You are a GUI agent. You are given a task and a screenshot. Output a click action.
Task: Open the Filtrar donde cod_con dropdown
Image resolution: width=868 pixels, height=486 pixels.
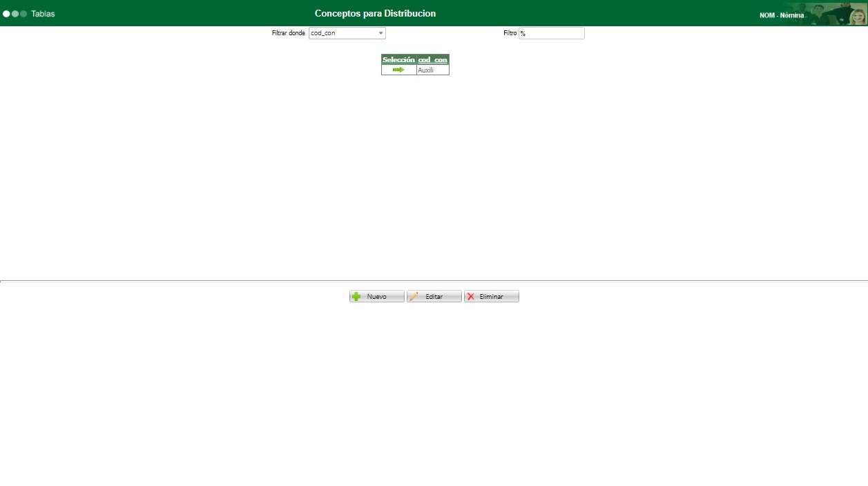347,33
